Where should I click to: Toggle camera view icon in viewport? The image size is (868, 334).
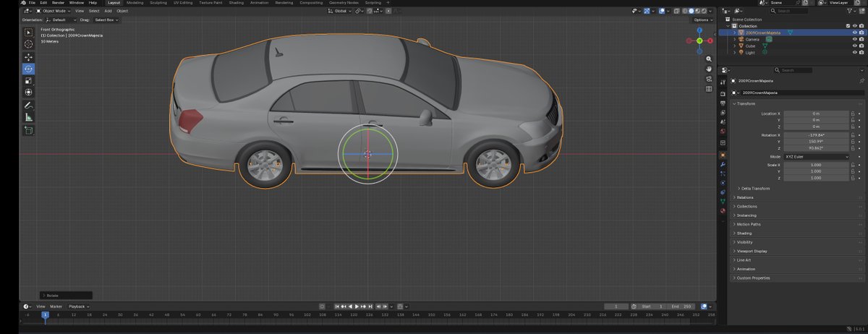coord(709,79)
